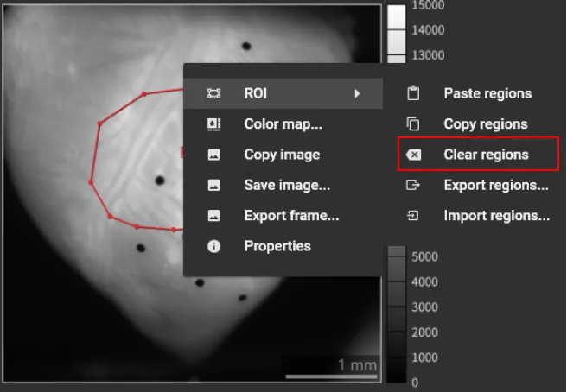Open the Color map... dialog
Screen dimensions: 567x392
click(x=283, y=124)
